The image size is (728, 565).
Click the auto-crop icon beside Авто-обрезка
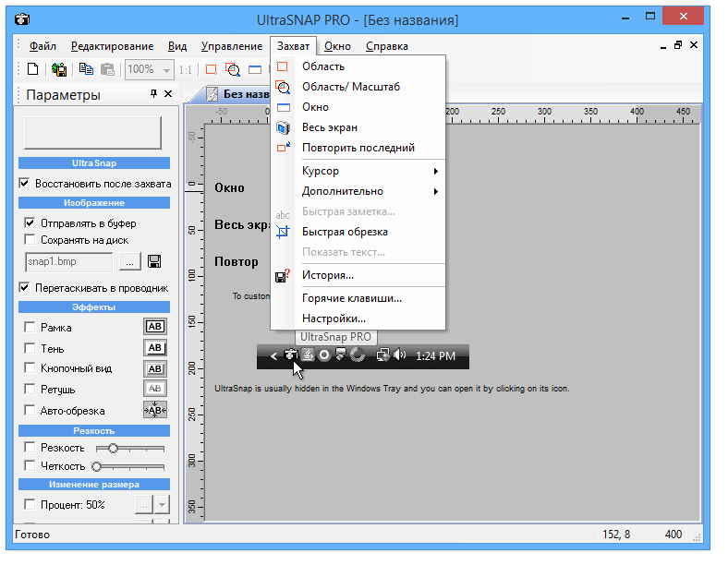point(155,411)
